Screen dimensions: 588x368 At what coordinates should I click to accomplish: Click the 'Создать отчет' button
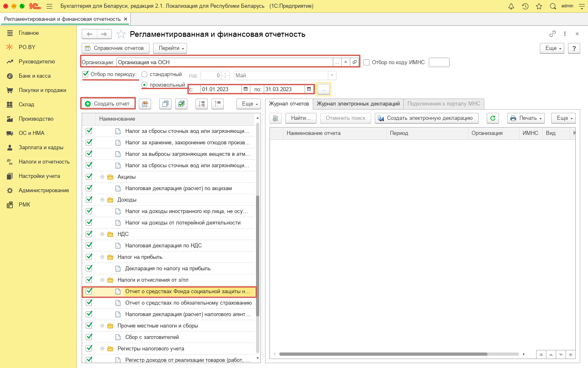click(108, 104)
